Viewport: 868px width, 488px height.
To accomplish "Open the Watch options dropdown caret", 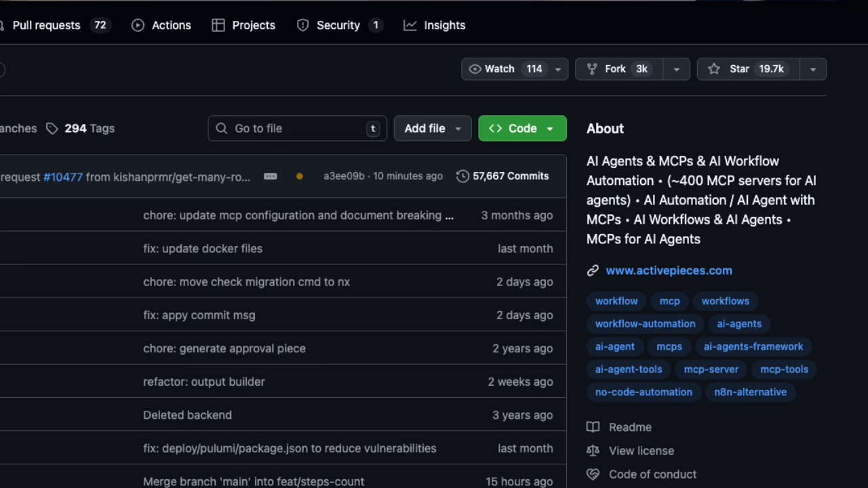I will click(557, 68).
